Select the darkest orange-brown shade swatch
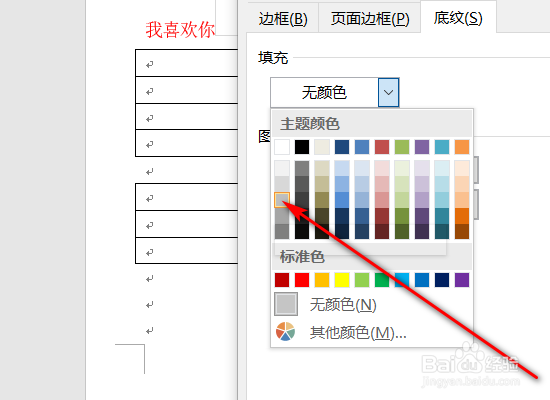 pos(462,231)
